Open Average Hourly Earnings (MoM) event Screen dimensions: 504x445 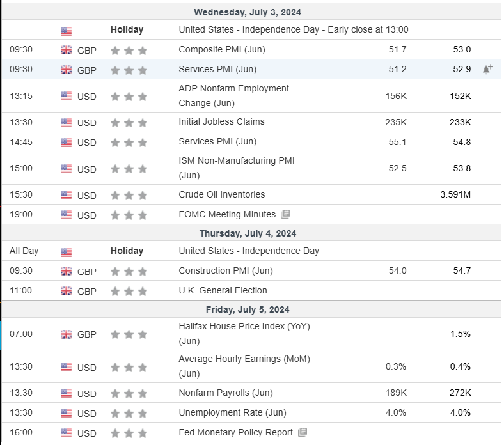244,366
